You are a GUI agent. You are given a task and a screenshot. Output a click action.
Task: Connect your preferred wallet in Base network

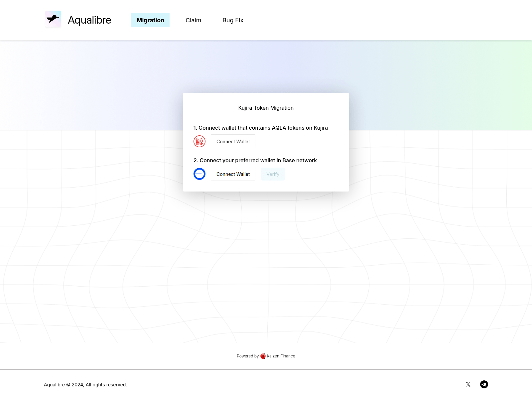[x=233, y=174]
